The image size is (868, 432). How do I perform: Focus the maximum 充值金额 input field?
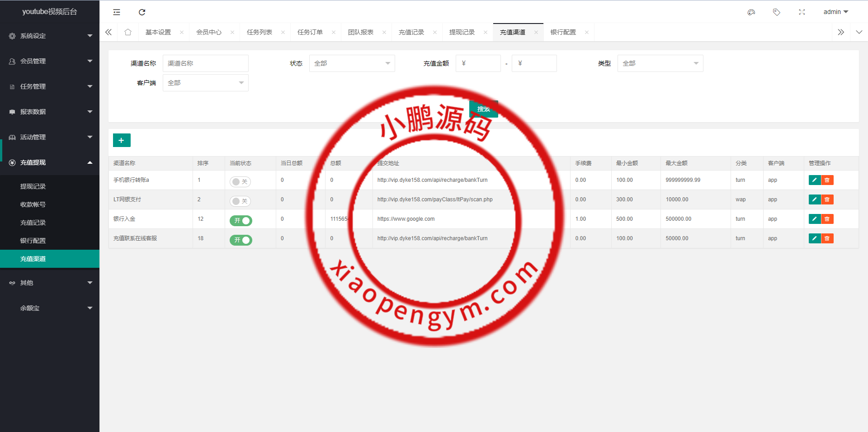[534, 63]
